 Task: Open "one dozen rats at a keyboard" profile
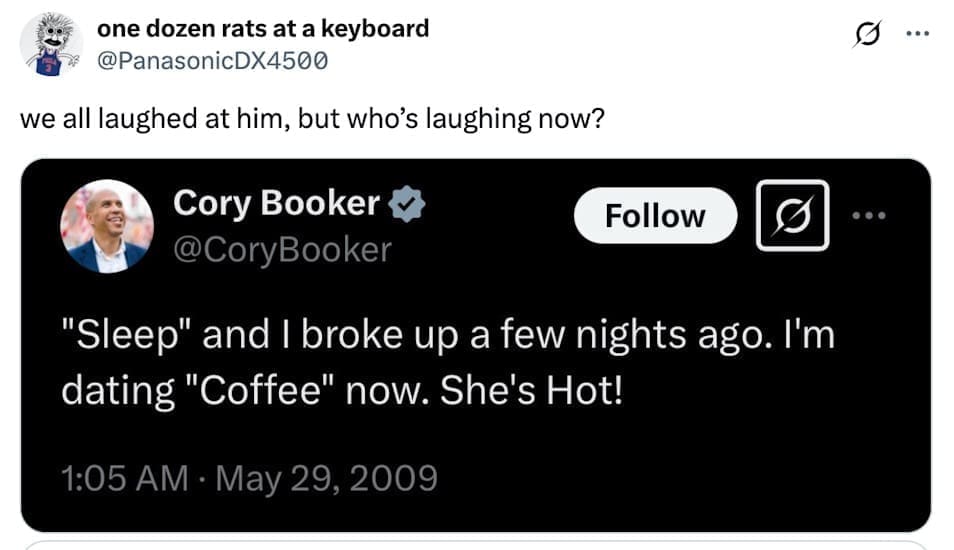coord(263,28)
